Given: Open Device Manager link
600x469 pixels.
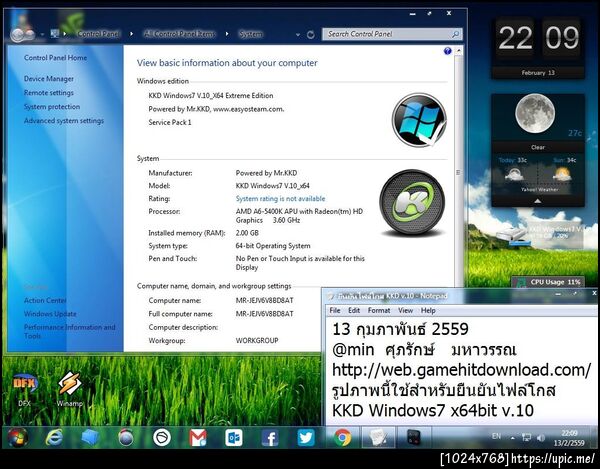Looking at the screenshot, I should tap(49, 79).
